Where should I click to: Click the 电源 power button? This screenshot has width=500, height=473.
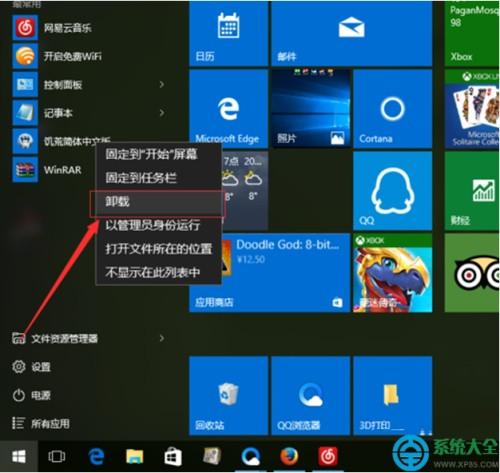pos(31,395)
